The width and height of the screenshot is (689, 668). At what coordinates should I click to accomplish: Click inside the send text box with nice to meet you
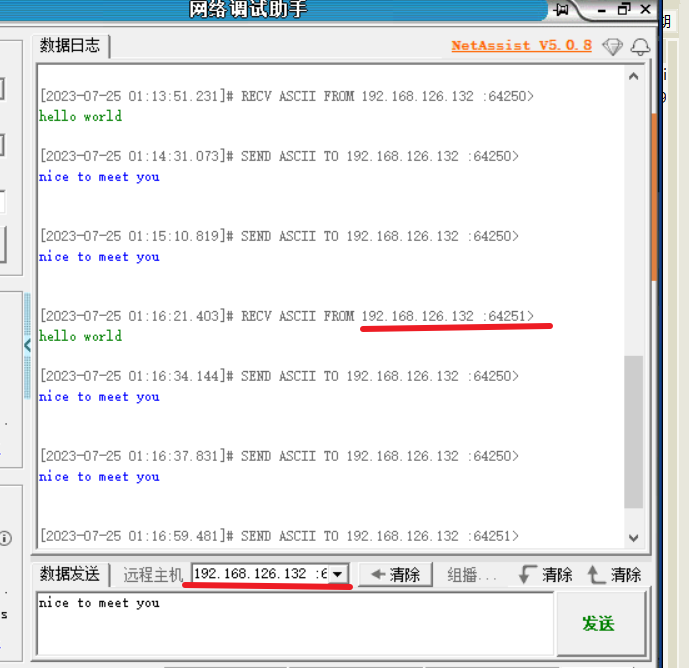click(295, 623)
